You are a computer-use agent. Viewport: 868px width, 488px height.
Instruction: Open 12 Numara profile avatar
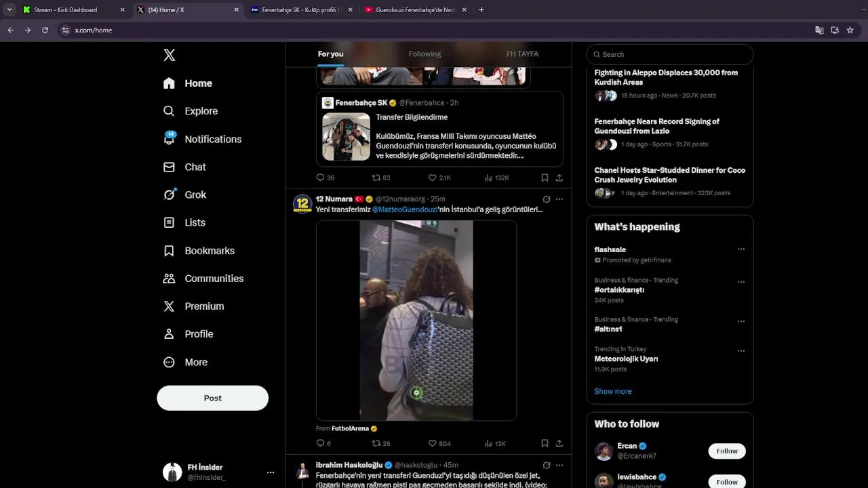coord(302,203)
